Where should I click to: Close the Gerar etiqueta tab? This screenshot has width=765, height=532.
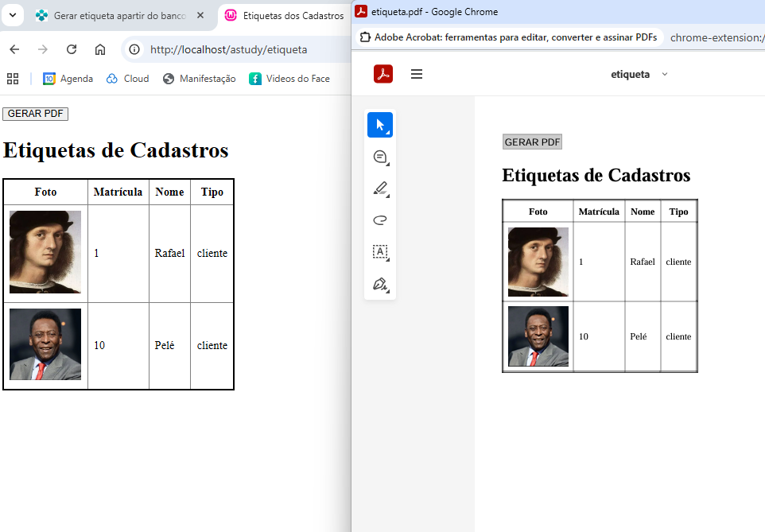coord(200,16)
